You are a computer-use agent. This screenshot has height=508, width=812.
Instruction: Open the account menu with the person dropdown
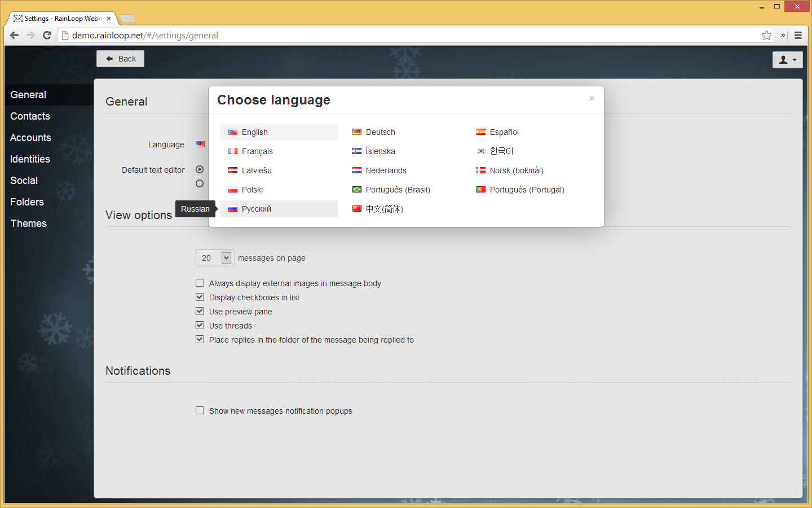point(787,59)
